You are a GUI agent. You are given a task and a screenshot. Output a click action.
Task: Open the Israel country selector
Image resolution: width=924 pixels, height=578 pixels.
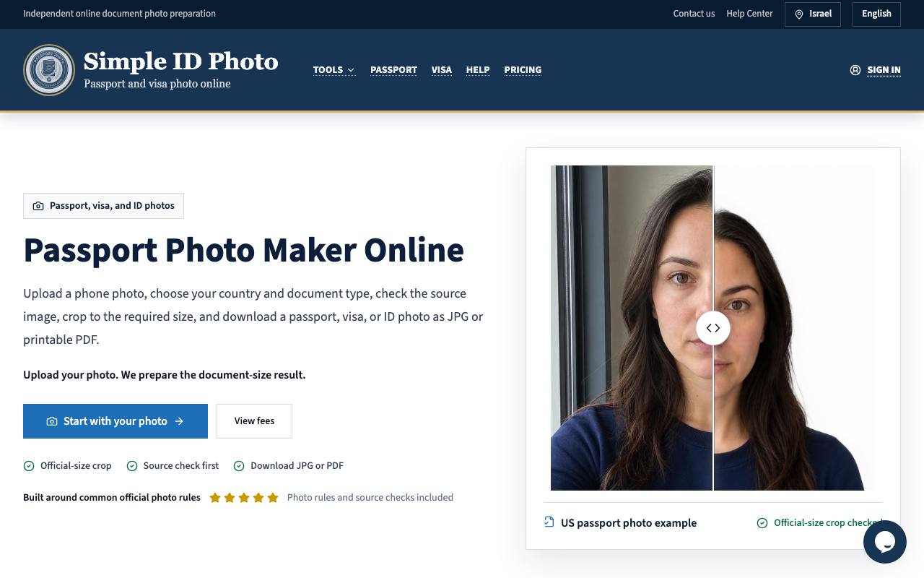(813, 14)
